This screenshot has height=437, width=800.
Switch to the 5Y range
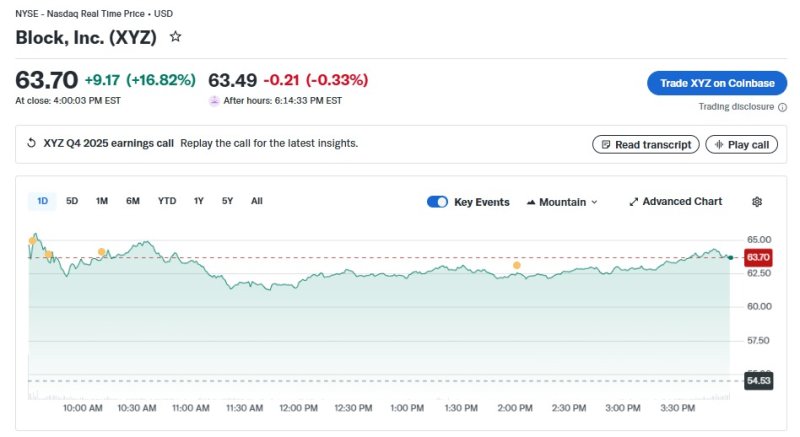(x=227, y=201)
